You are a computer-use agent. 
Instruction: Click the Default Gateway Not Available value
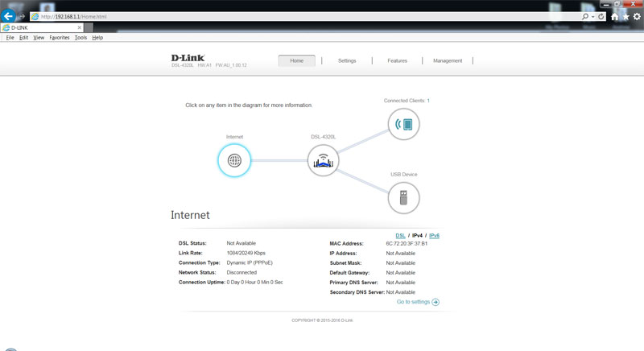[400, 273]
